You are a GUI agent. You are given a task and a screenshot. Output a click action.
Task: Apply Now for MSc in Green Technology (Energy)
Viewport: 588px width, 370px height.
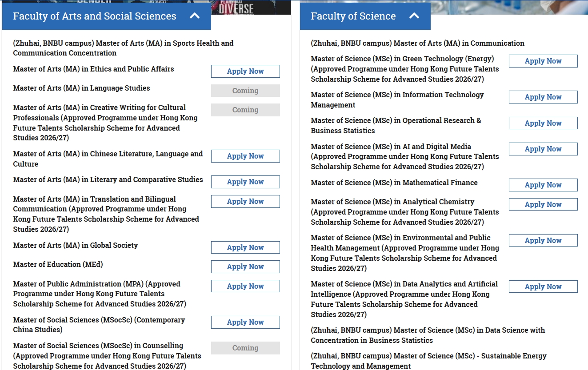[543, 61]
